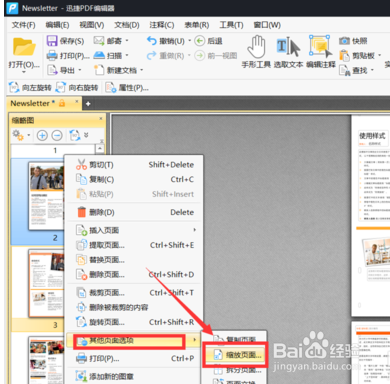The width and height of the screenshot is (390, 384).
Task: Open 其他页面选项 submenu entry
Action: [x=134, y=340]
